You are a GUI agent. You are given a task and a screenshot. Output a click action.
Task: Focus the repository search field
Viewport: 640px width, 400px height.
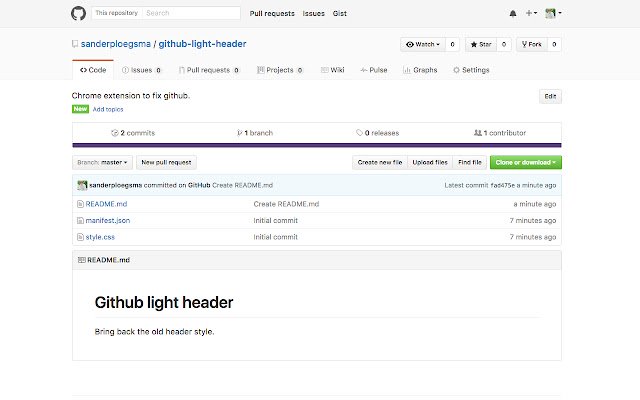pyautogui.click(x=191, y=13)
